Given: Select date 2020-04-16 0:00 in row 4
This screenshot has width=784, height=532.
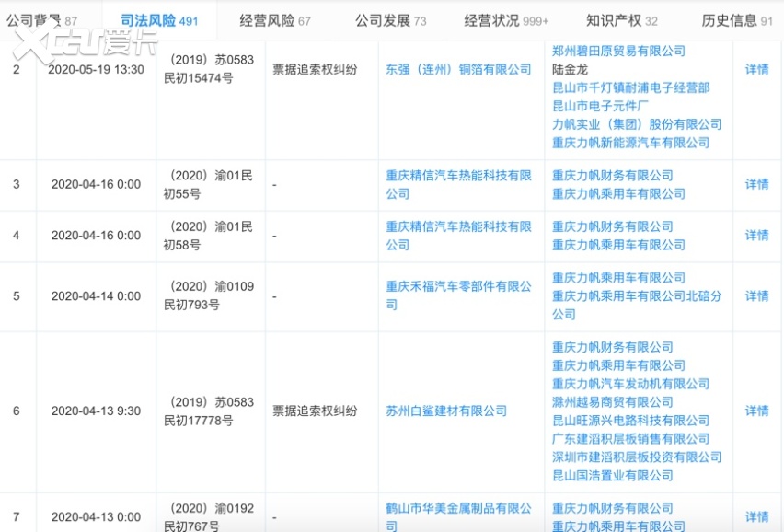Looking at the screenshot, I should [x=96, y=236].
